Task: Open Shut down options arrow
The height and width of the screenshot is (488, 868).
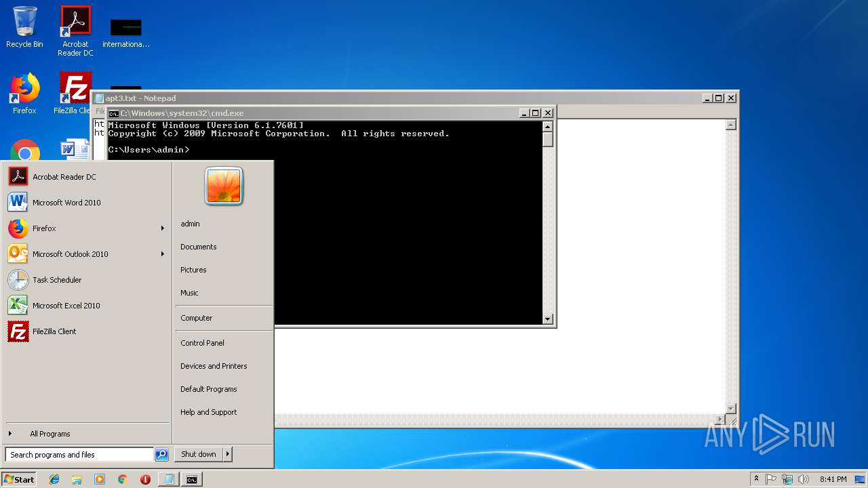Action: (x=228, y=454)
